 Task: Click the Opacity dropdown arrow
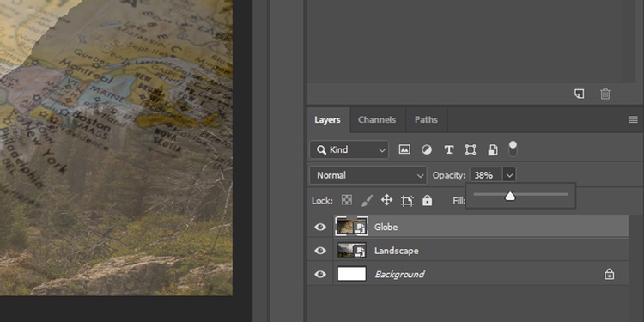(509, 175)
